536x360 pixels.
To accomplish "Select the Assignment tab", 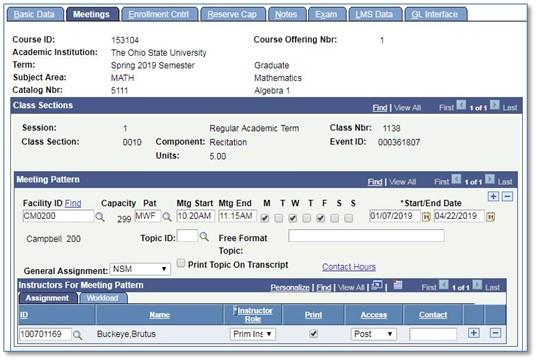I will click(48, 298).
